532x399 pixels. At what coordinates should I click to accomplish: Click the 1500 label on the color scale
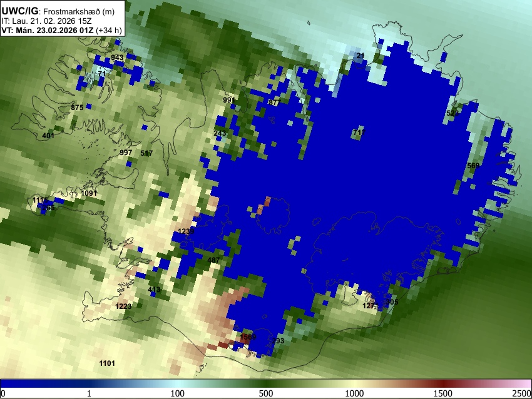pyautogui.click(x=443, y=393)
